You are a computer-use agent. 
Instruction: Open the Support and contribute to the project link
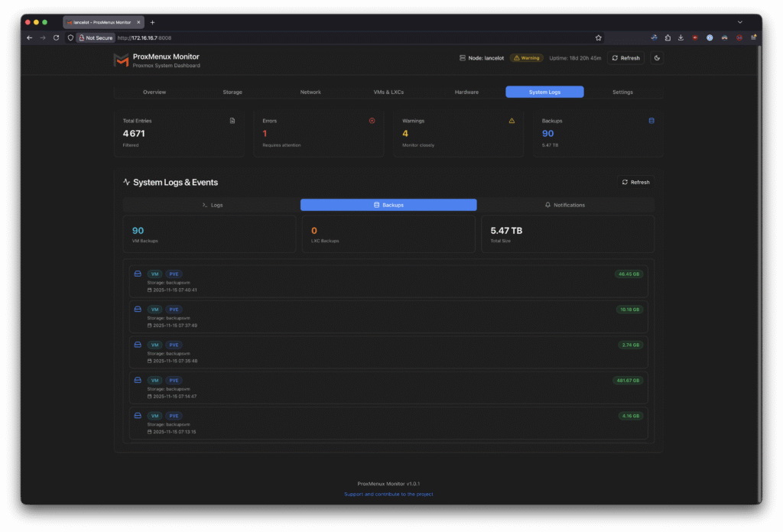388,495
